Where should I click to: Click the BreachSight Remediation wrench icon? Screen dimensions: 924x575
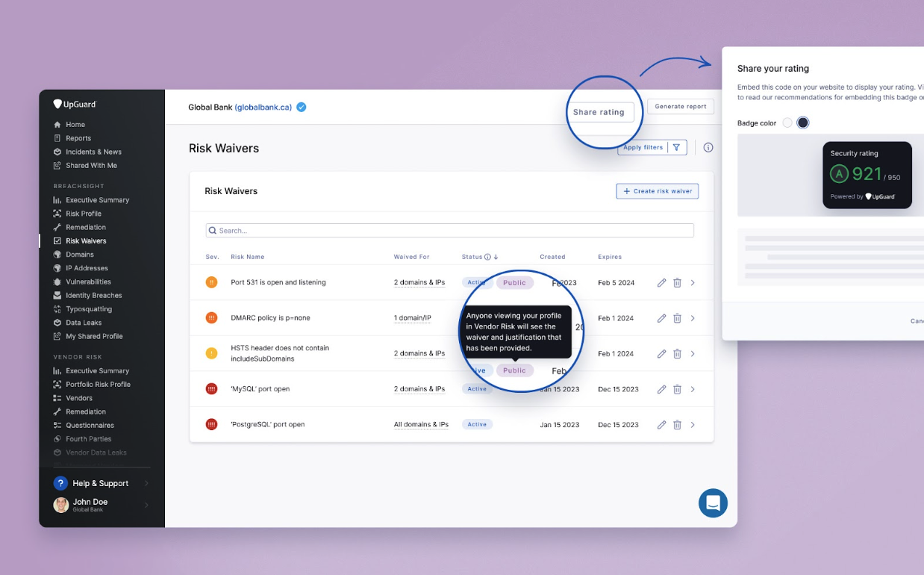tap(57, 227)
